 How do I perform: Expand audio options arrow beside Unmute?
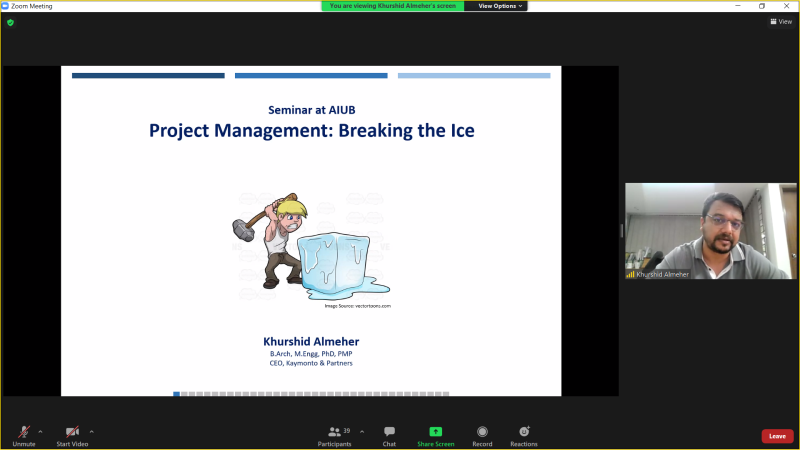[40, 432]
